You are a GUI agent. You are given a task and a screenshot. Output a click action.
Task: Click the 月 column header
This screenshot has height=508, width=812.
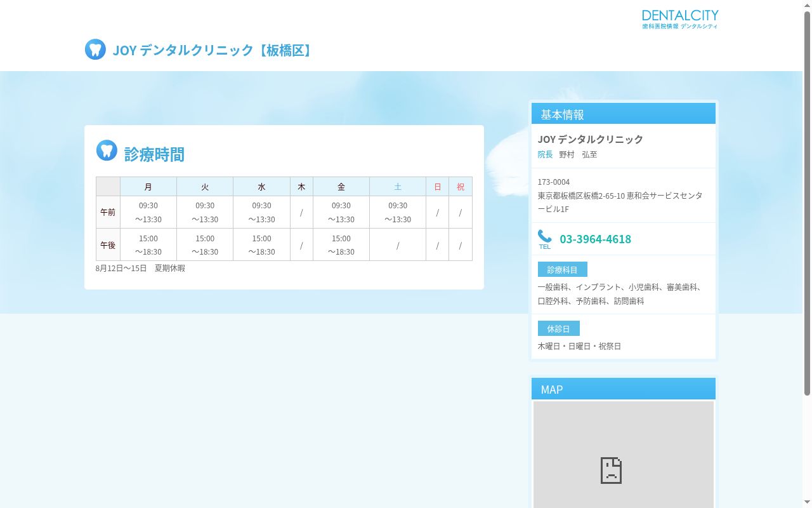[148, 187]
